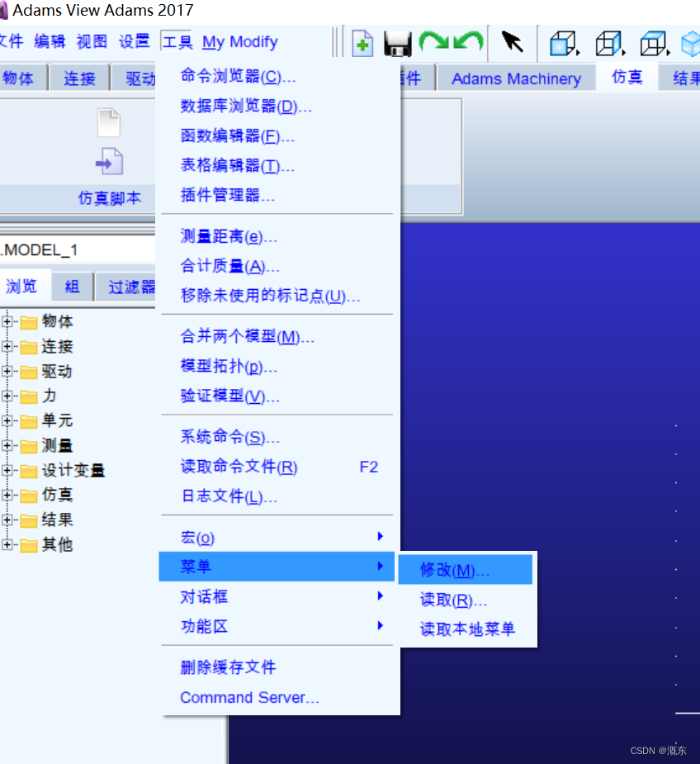Expand the 物体 folder in the browser tree
The image size is (700, 764).
pyautogui.click(x=7, y=321)
